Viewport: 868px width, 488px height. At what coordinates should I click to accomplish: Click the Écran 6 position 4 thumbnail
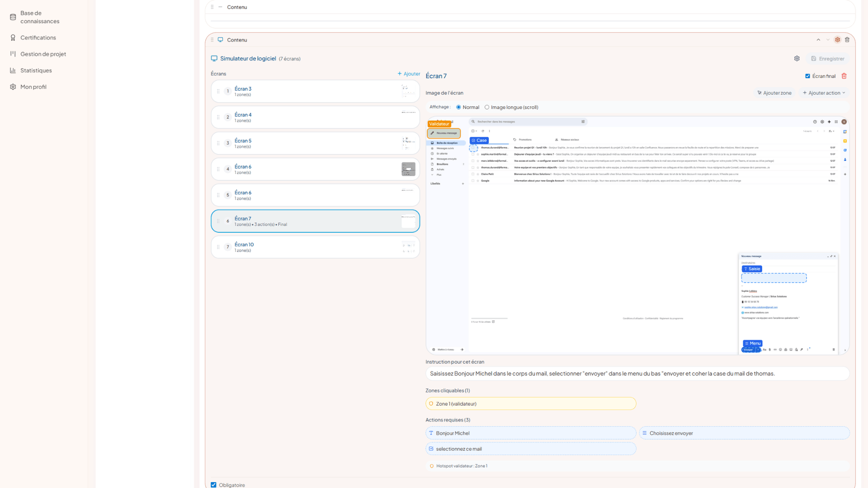(x=408, y=169)
